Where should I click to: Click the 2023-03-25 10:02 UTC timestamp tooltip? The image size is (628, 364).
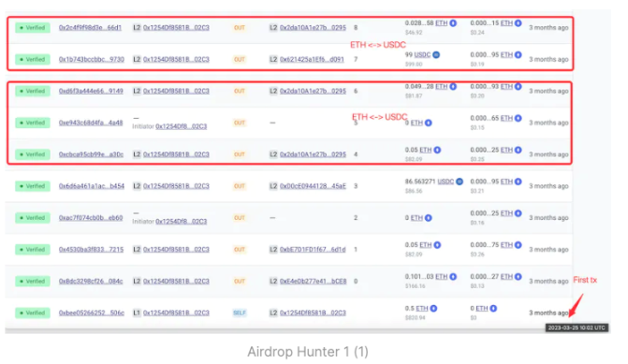(x=577, y=328)
